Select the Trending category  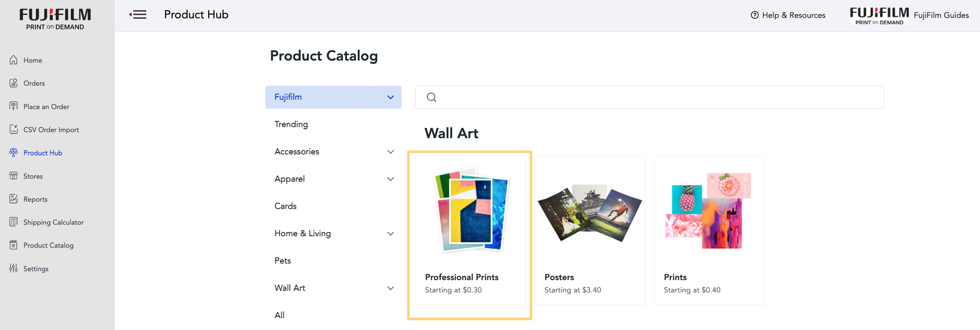pyautogui.click(x=291, y=124)
